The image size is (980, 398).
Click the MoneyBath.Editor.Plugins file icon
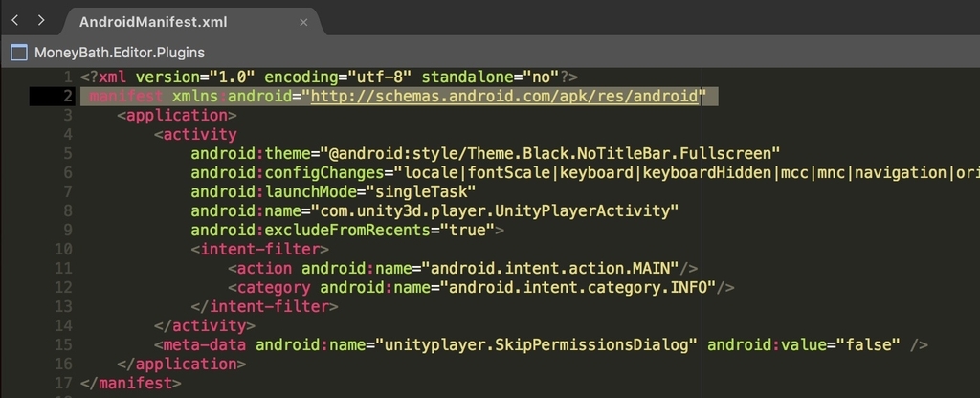[x=19, y=54]
